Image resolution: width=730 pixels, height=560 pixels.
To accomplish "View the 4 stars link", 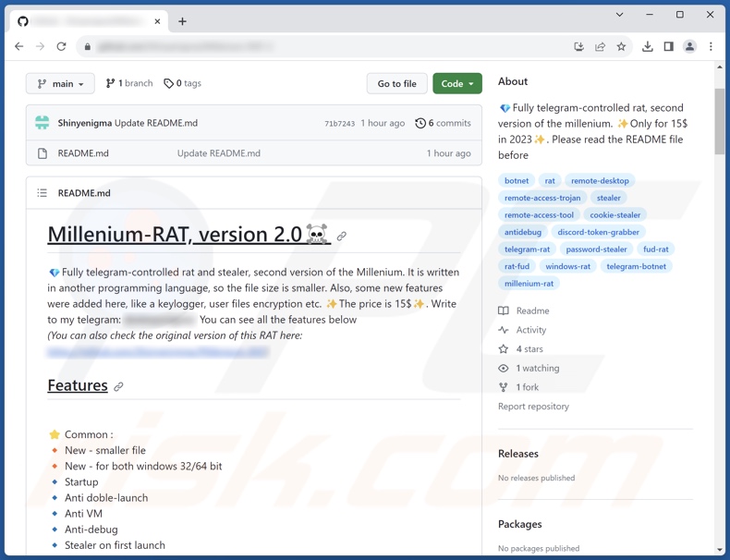I will [x=529, y=349].
